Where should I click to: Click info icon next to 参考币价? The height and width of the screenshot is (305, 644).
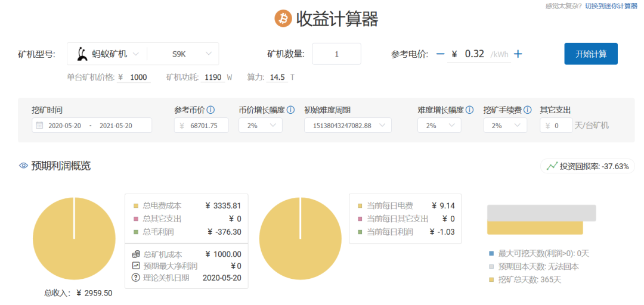(210, 110)
